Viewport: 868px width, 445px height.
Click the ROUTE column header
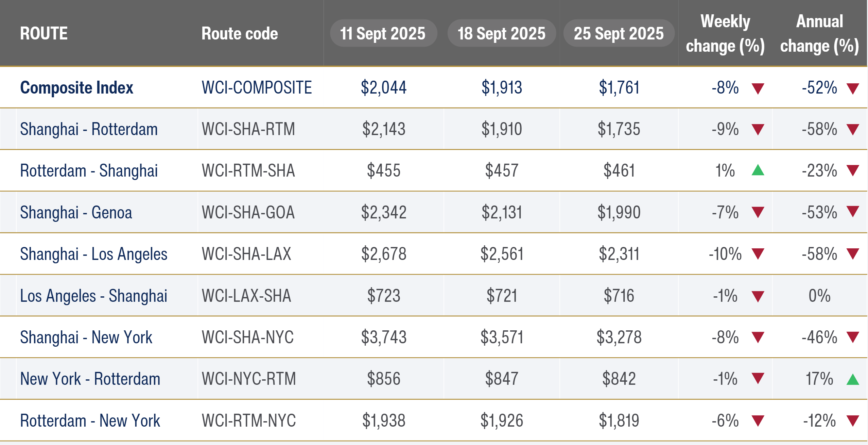pos(44,33)
